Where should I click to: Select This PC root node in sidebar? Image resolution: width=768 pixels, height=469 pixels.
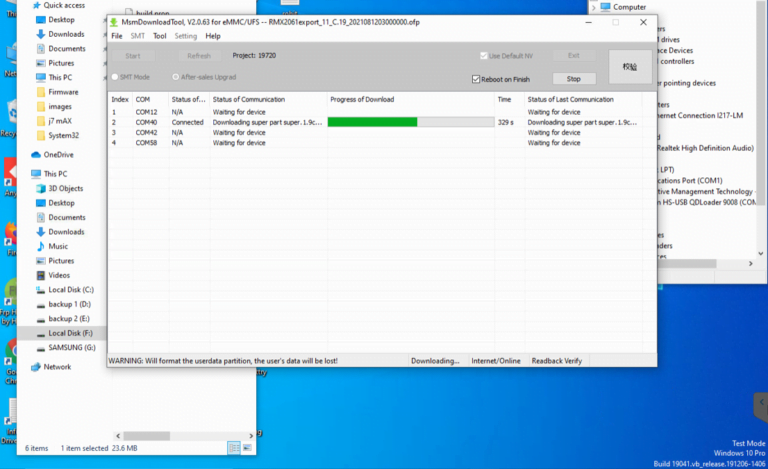click(55, 174)
